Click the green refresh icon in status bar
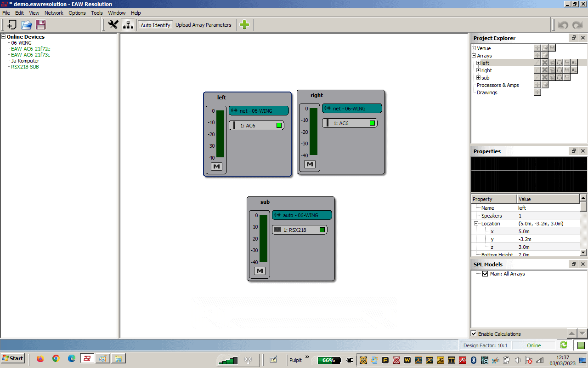Screen dimensions: 588x368 564,345
